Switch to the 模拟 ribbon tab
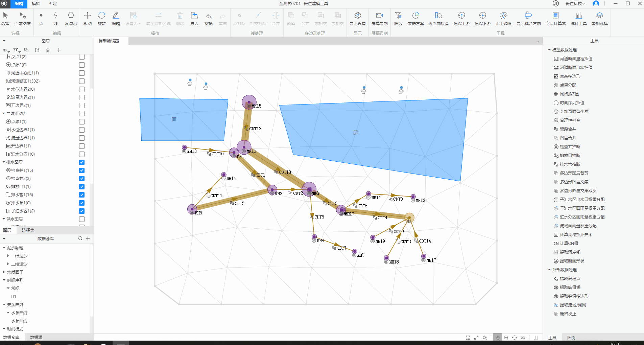The image size is (644, 345). (36, 4)
